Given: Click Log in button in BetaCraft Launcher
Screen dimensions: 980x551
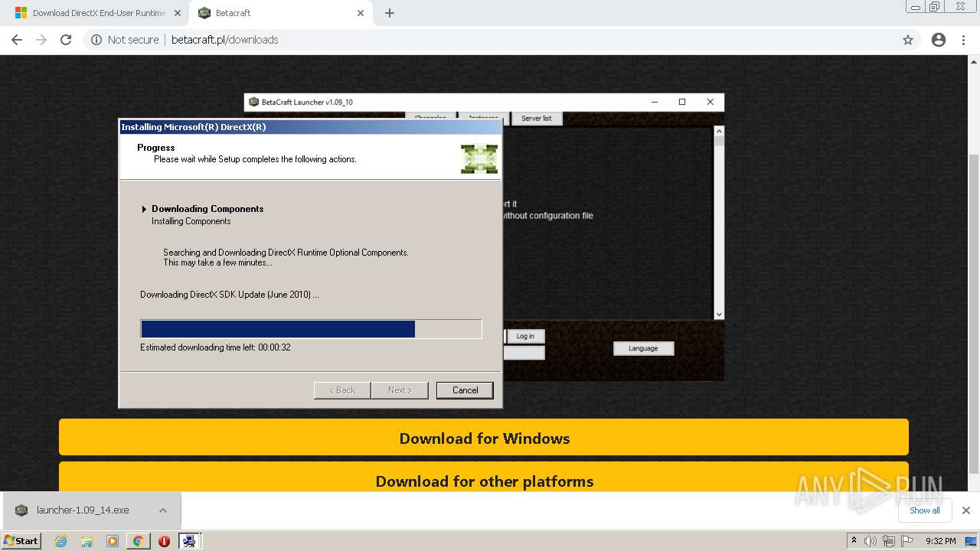Looking at the screenshot, I should [525, 336].
